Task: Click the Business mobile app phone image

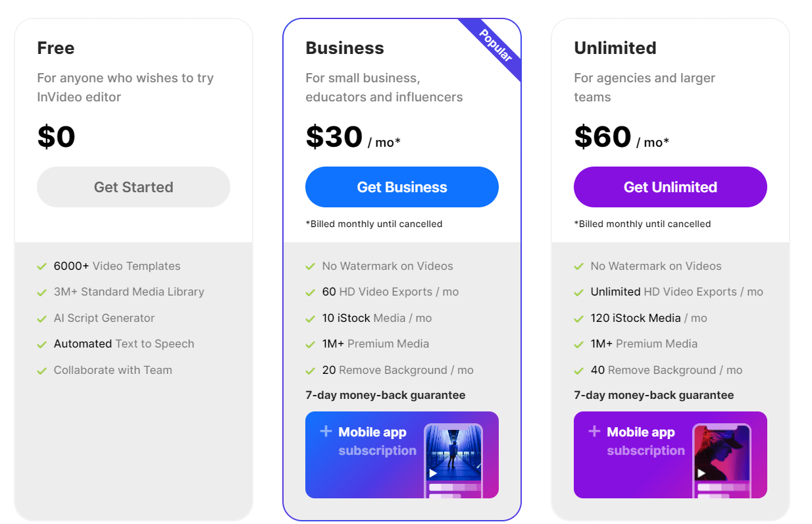Action: click(453, 459)
